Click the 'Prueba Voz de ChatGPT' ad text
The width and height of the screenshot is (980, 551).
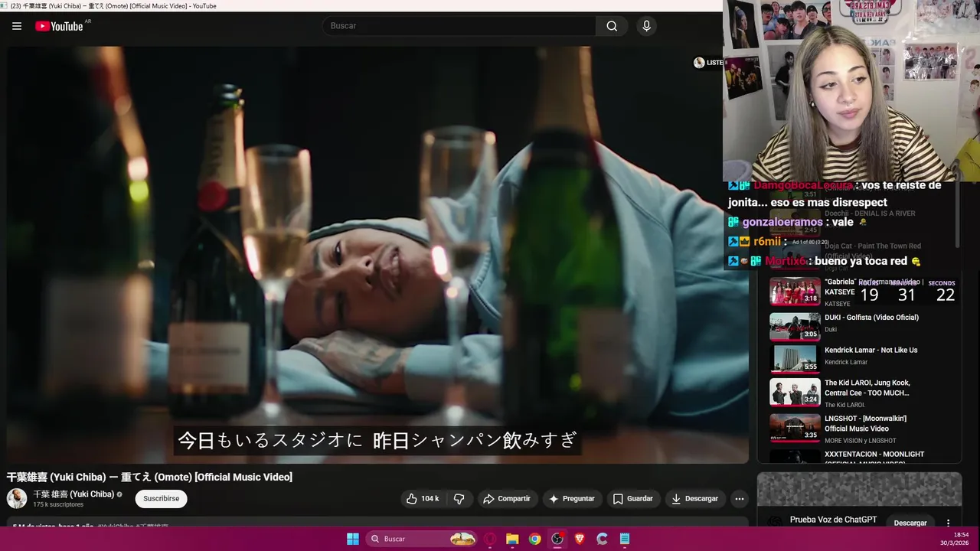[833, 520]
